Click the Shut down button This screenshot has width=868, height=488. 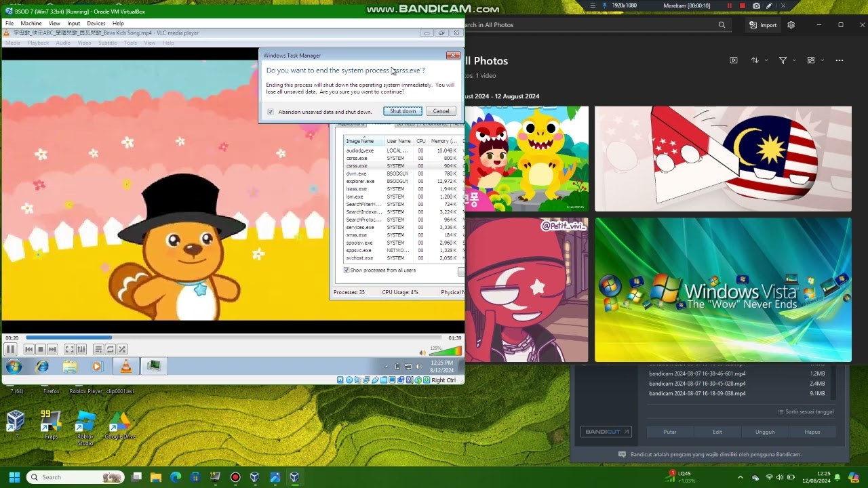(403, 111)
